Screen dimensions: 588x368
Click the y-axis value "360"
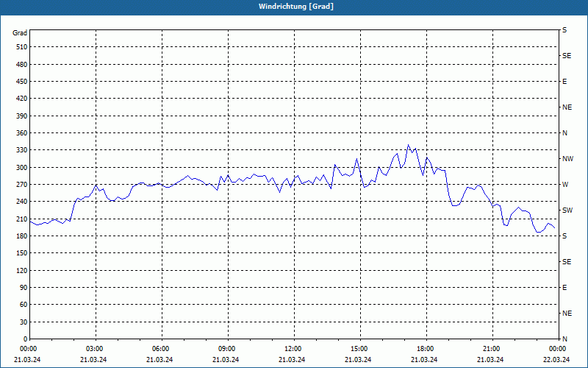pos(22,133)
